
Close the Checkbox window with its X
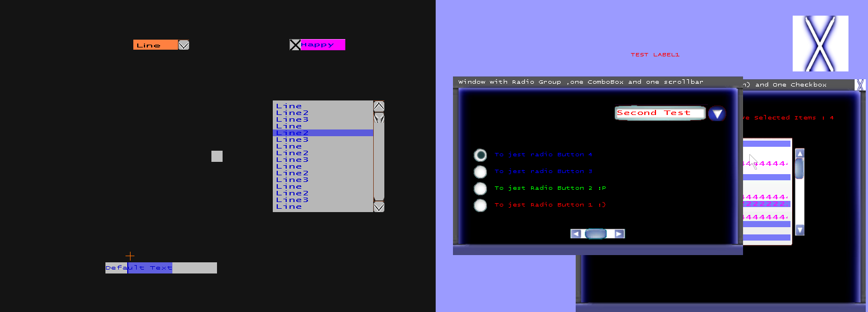(x=860, y=85)
